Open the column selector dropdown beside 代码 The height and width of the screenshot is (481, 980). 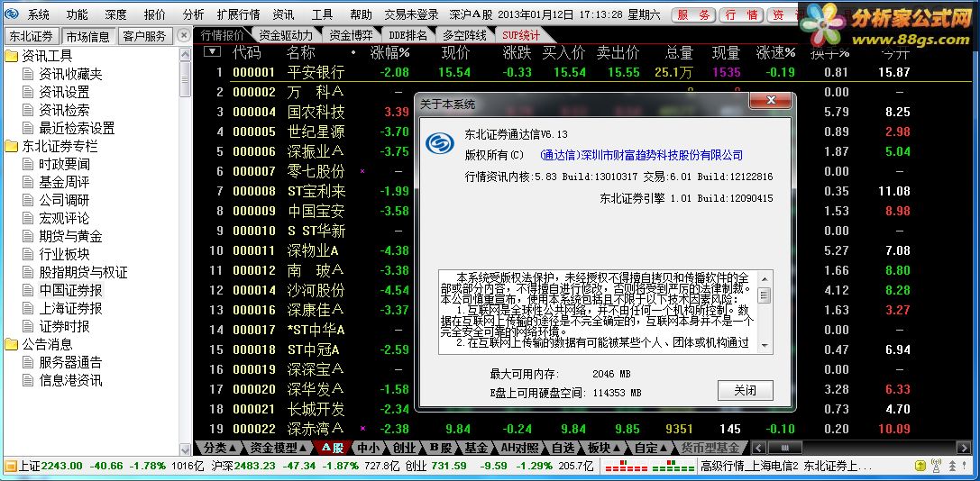pyautogui.click(x=213, y=52)
